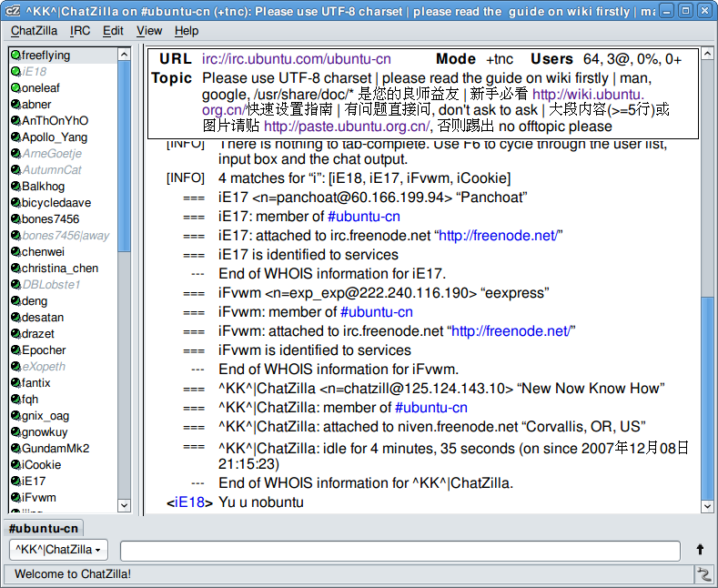Click the Mode +tnc value
718x588 pixels.
tap(500, 59)
